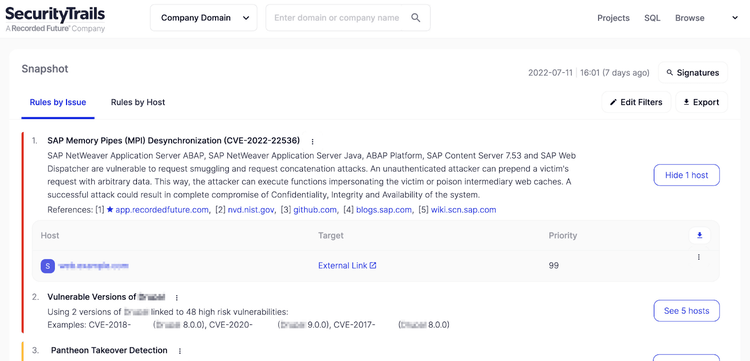Open the host row three-dot menu

pos(699,257)
